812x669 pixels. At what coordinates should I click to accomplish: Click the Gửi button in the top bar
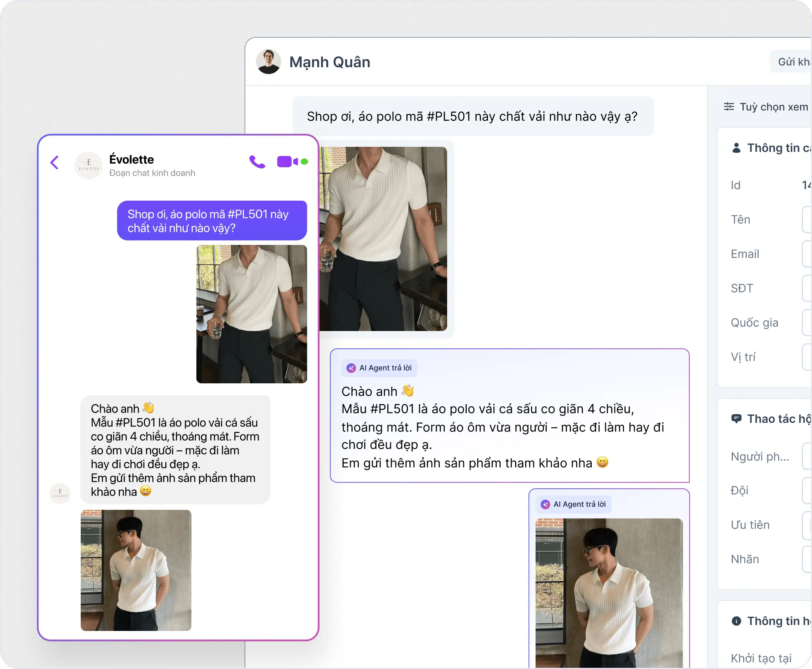tap(791, 62)
